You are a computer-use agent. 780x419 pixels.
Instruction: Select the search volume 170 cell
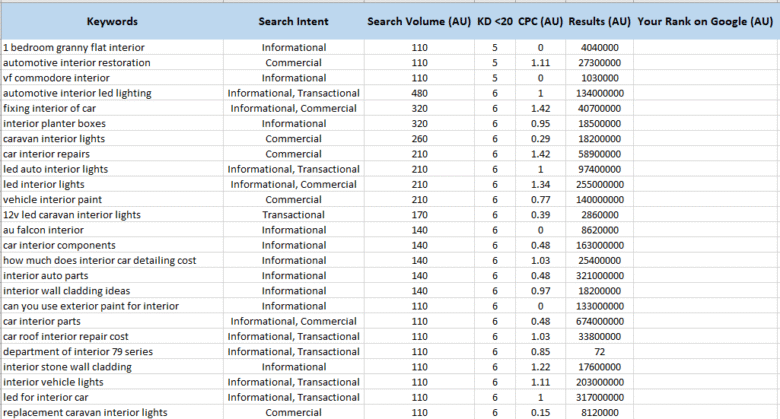pyautogui.click(x=419, y=215)
